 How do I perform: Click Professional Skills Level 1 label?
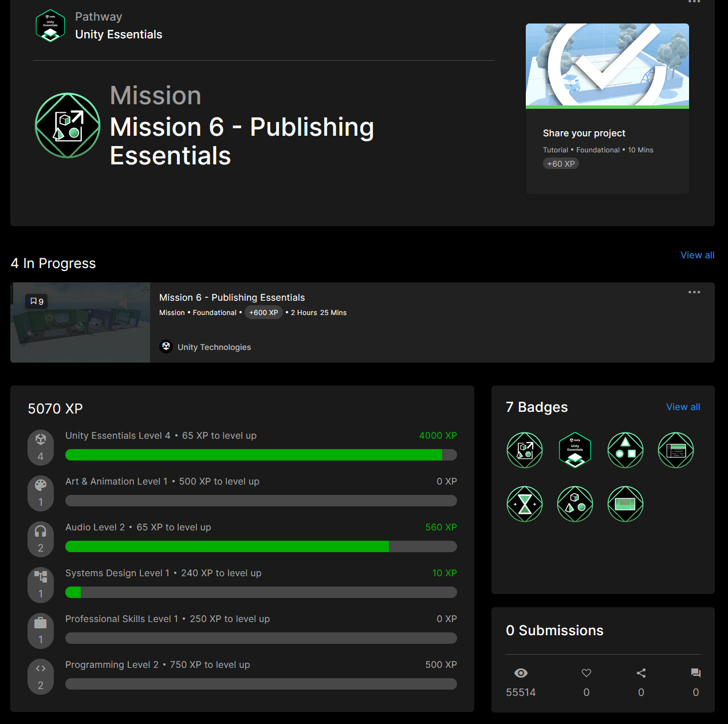121,619
